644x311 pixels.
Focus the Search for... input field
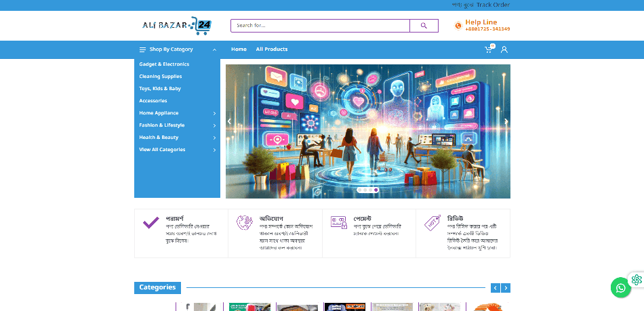pyautogui.click(x=321, y=26)
